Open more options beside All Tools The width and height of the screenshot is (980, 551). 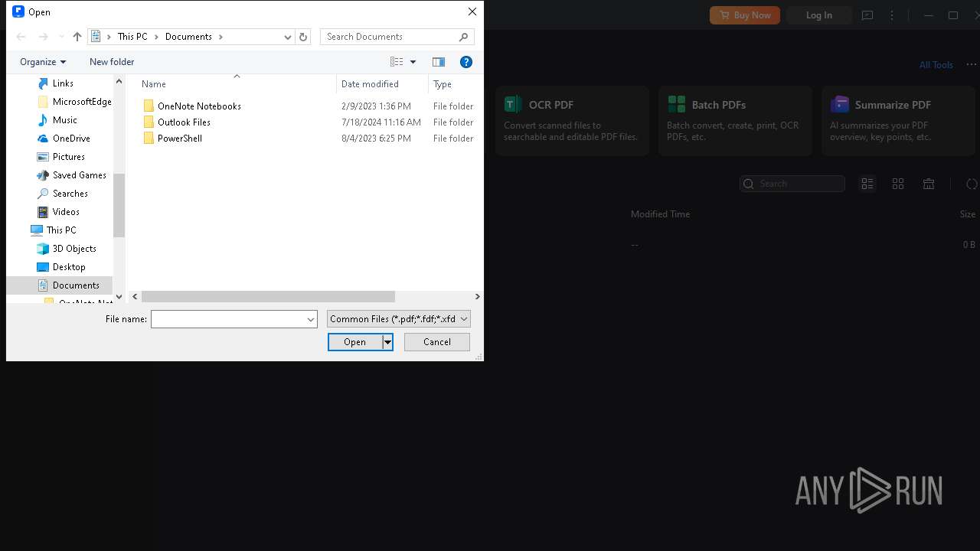(x=971, y=65)
